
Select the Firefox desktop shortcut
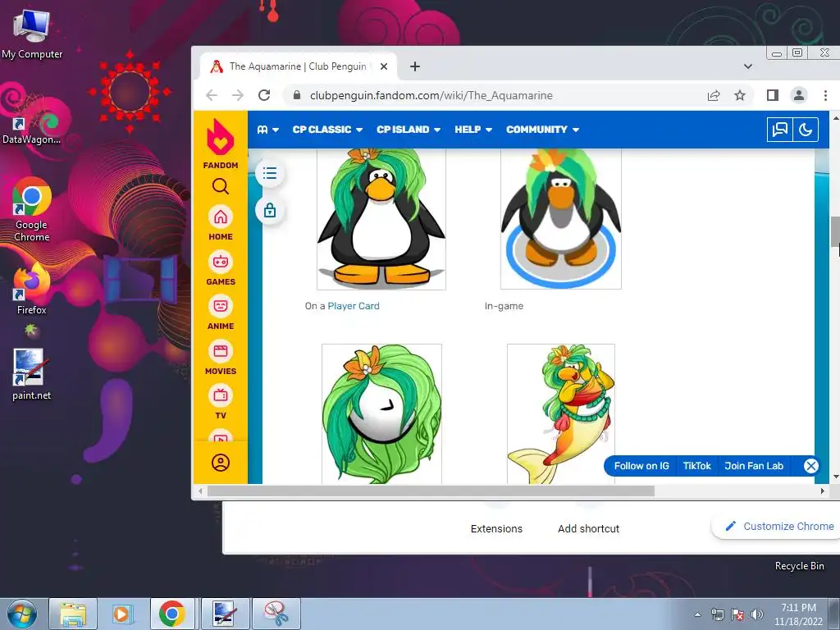tap(31, 289)
